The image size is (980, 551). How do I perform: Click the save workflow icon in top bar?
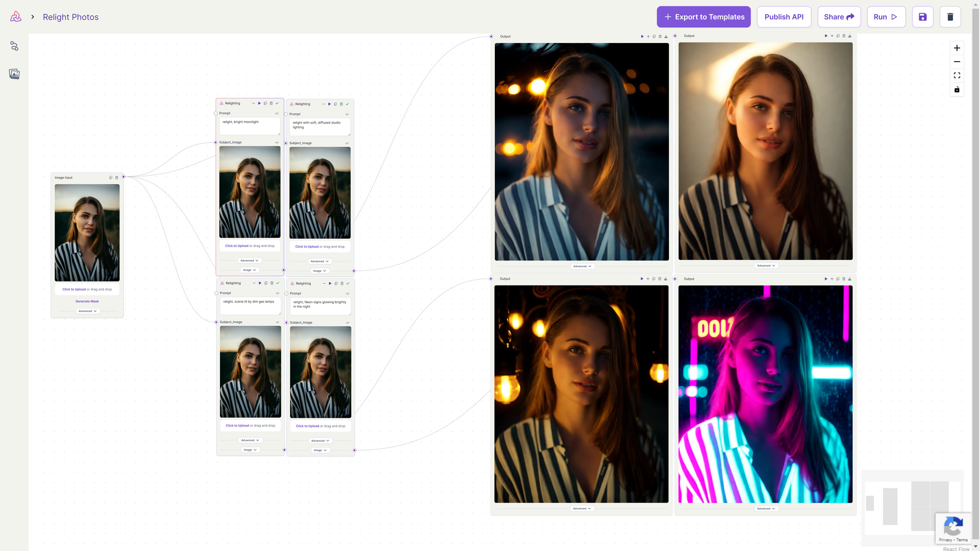[922, 17]
